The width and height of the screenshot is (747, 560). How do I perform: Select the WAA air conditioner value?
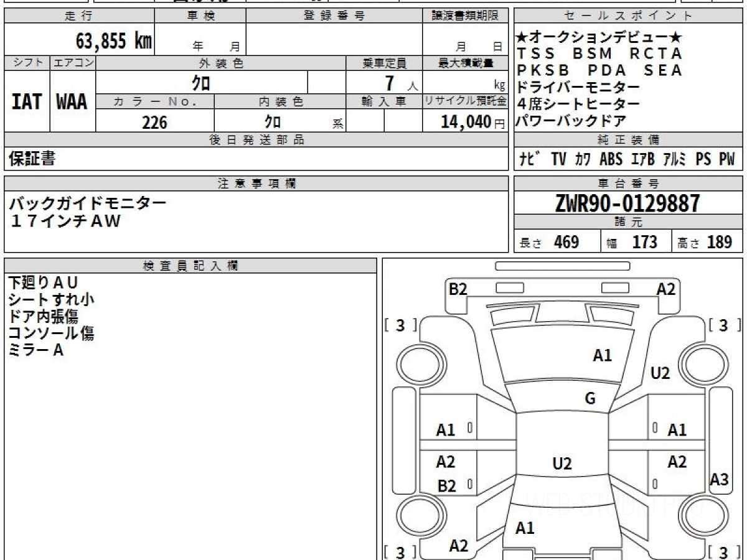pyautogui.click(x=72, y=102)
